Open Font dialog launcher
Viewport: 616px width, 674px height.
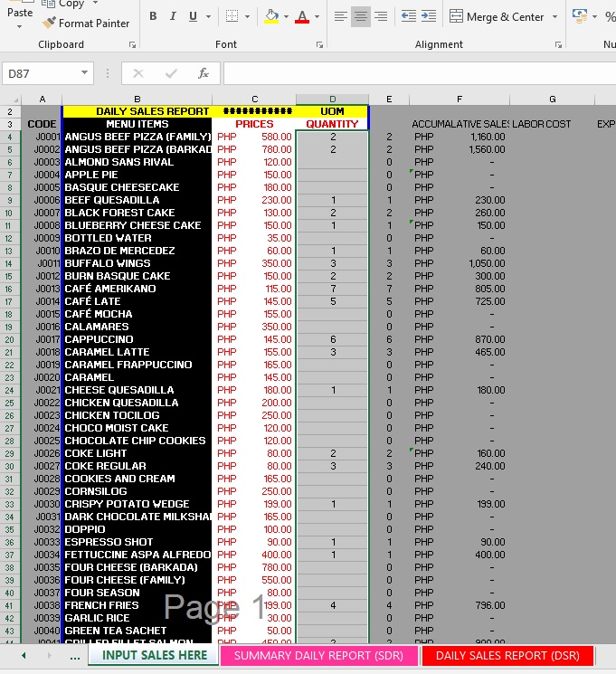(x=319, y=44)
